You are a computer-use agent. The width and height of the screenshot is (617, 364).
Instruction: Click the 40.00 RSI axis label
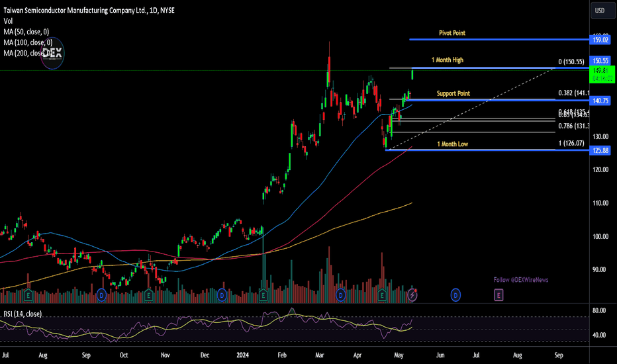(599, 336)
